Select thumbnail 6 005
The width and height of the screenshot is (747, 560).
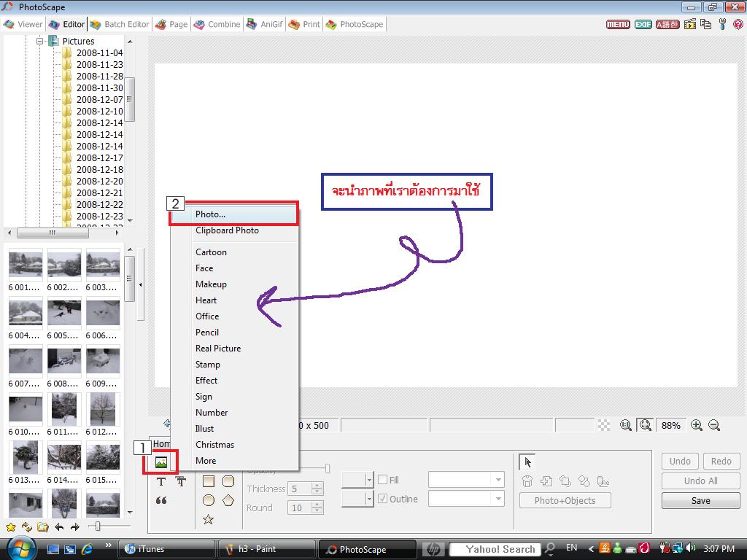click(64, 313)
